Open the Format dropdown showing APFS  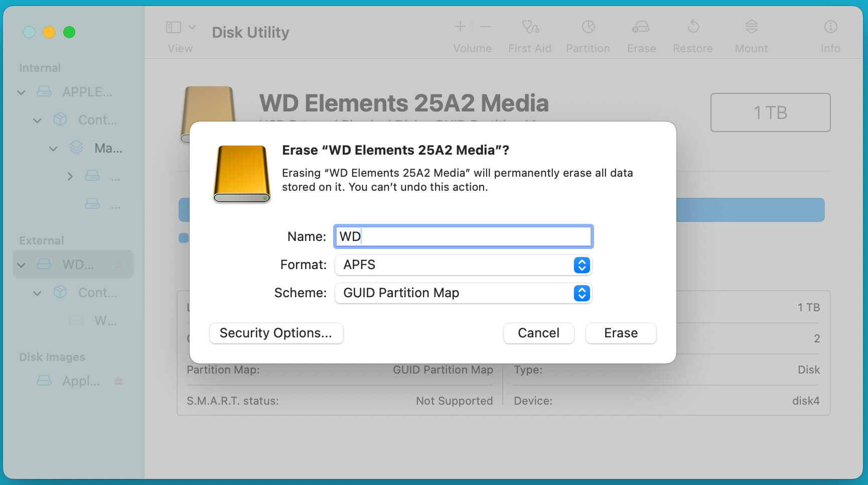581,265
